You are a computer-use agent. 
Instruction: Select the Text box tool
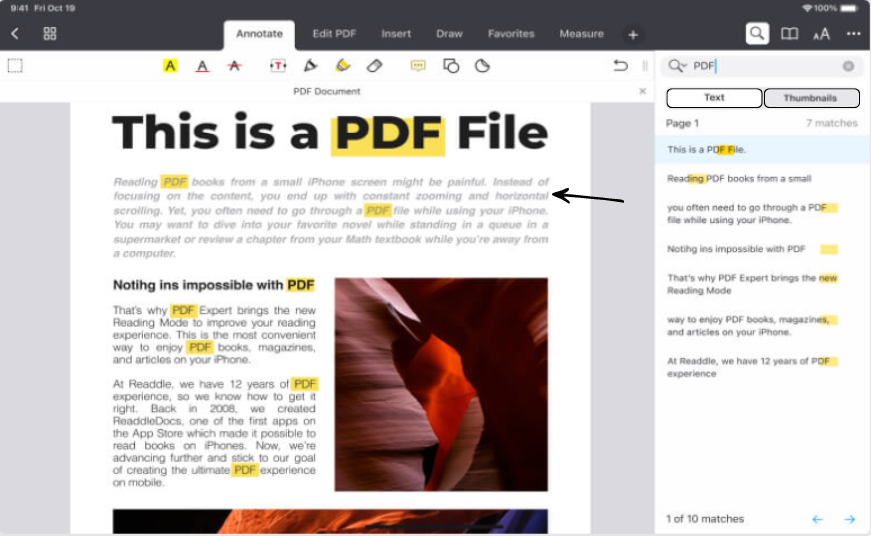point(278,66)
